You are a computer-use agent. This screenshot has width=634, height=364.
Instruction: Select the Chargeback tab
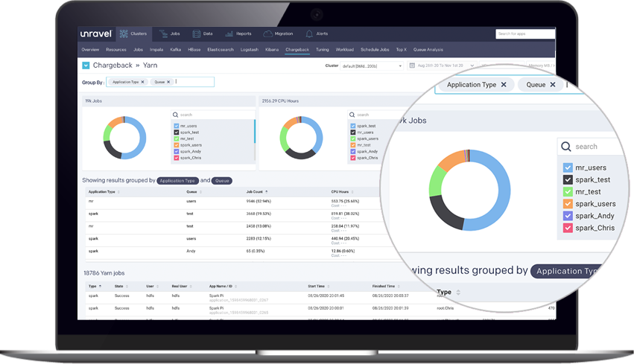[297, 50]
